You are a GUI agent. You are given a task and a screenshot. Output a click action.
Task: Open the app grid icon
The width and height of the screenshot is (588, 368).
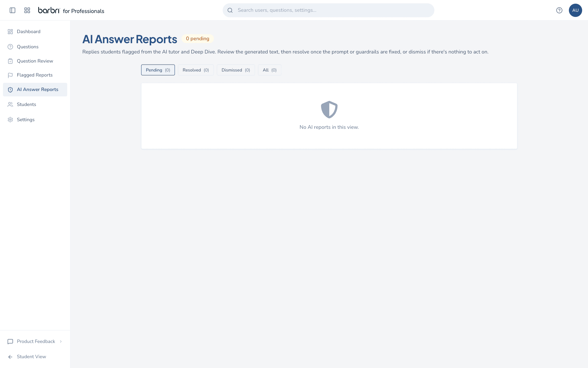point(27,10)
